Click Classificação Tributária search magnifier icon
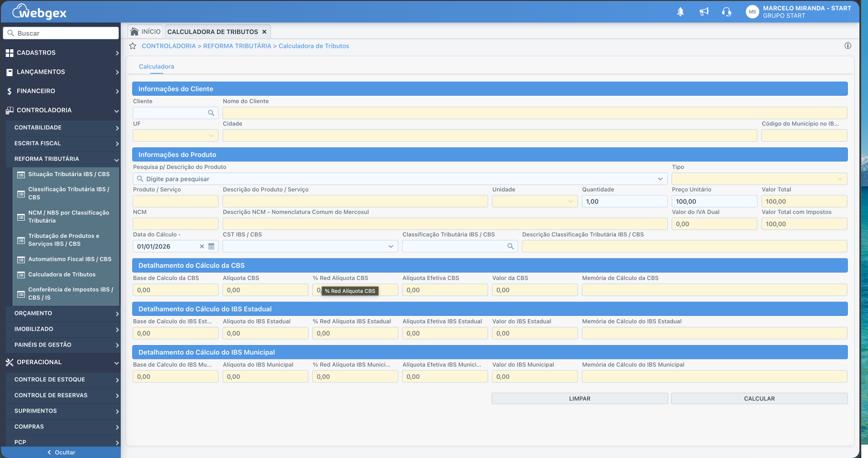This screenshot has width=868, height=458. pyautogui.click(x=511, y=246)
